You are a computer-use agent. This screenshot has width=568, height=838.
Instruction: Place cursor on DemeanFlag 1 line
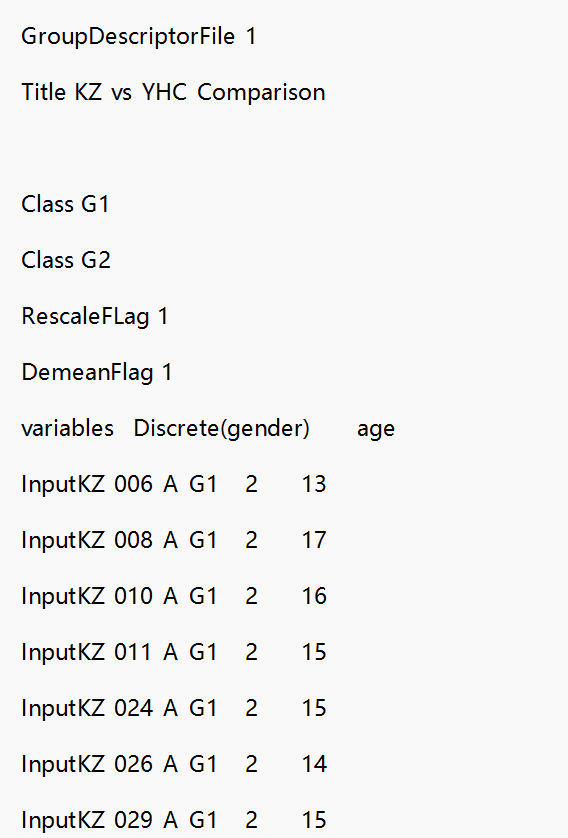pos(96,373)
